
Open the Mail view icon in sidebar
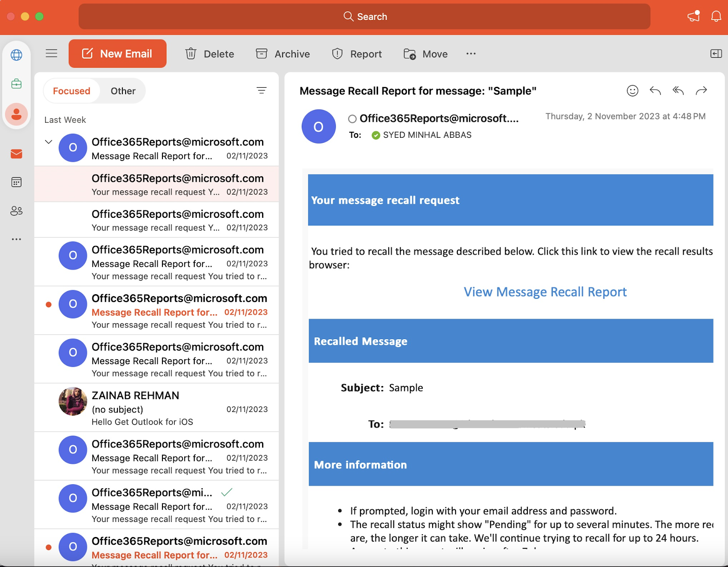pos(16,154)
